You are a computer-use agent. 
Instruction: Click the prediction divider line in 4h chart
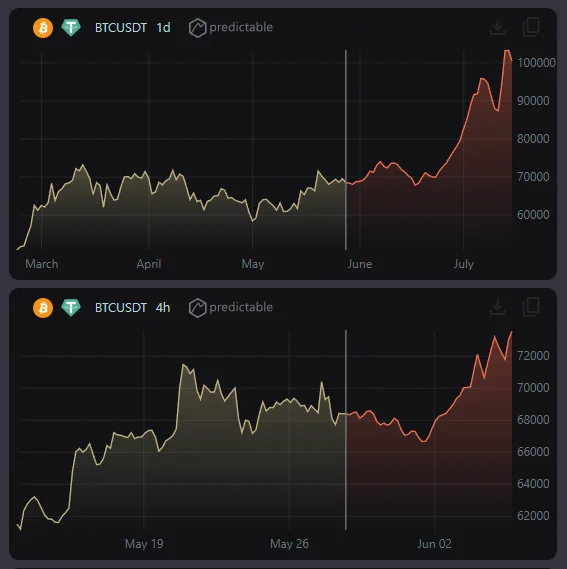point(346,430)
